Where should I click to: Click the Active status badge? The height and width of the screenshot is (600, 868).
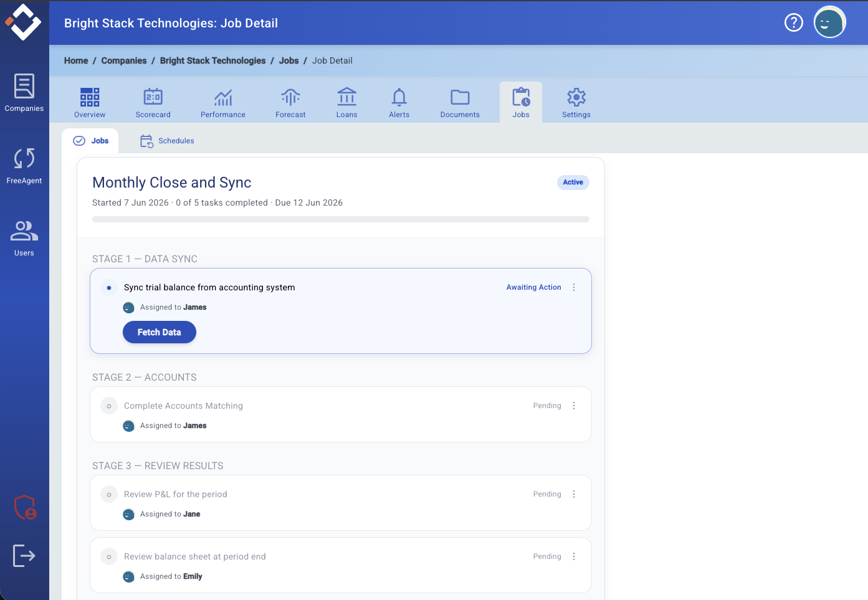click(573, 183)
